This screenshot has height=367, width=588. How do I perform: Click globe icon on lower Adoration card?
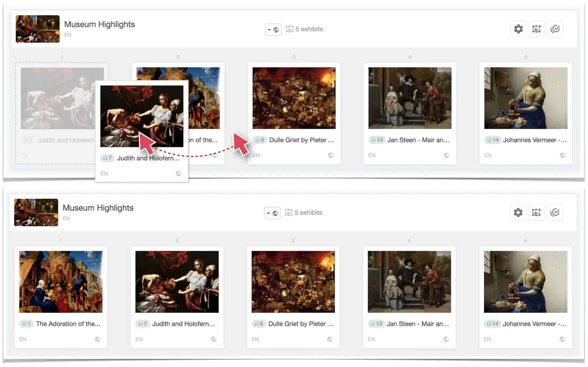tap(97, 339)
